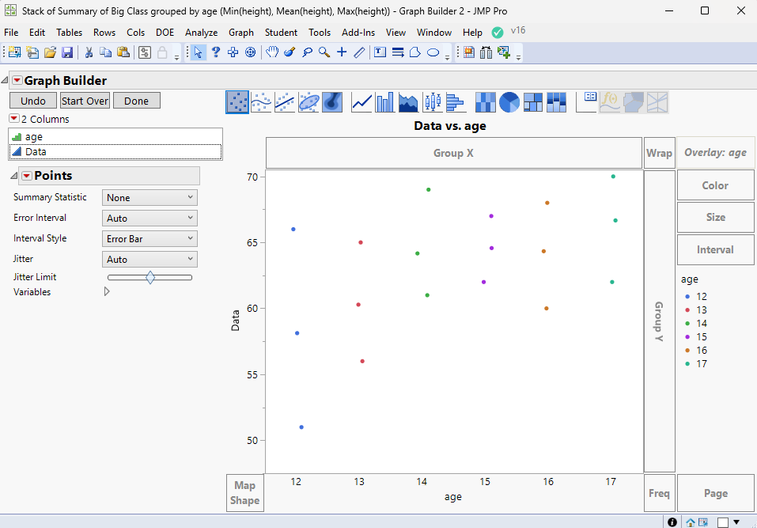Click the Save floppy disk icon

[x=67, y=53]
